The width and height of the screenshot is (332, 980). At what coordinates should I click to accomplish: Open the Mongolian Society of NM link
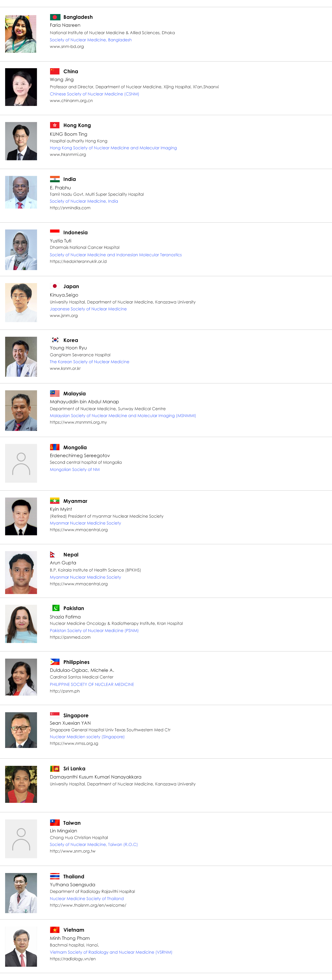[x=75, y=469]
